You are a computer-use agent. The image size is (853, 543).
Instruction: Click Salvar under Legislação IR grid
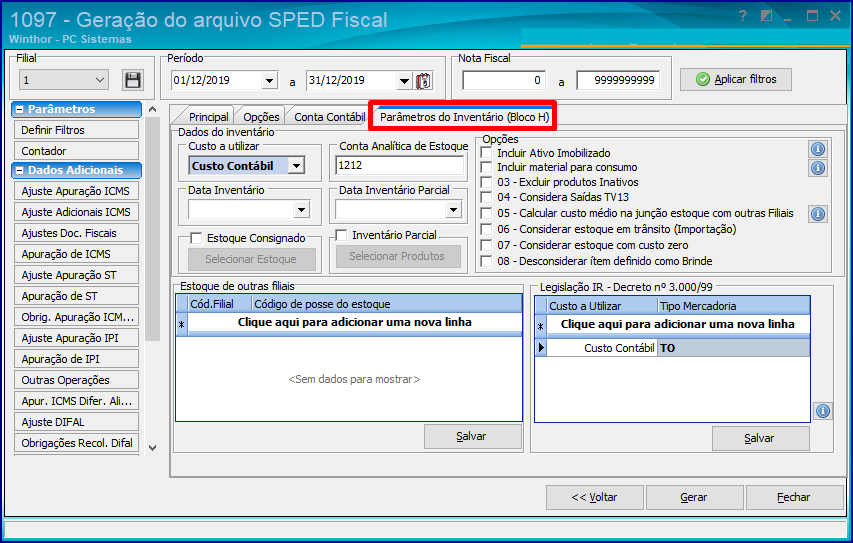pos(760,438)
